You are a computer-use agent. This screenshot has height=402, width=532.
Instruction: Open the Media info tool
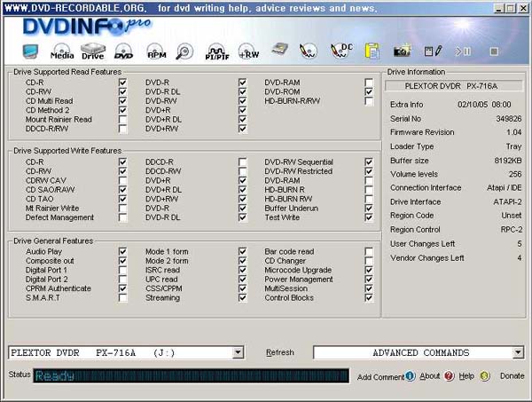click(x=62, y=51)
